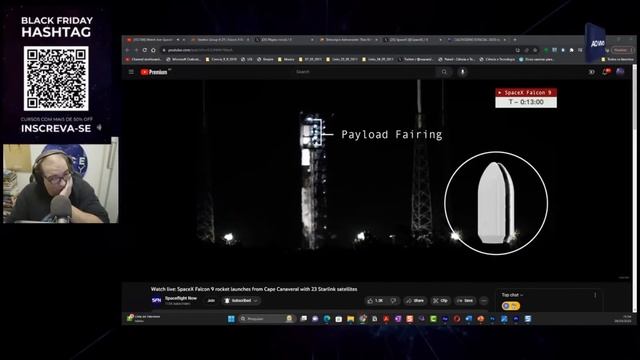Viewport: 640px width, 360px height.
Task: Click the live video player area
Action: tap(376, 180)
